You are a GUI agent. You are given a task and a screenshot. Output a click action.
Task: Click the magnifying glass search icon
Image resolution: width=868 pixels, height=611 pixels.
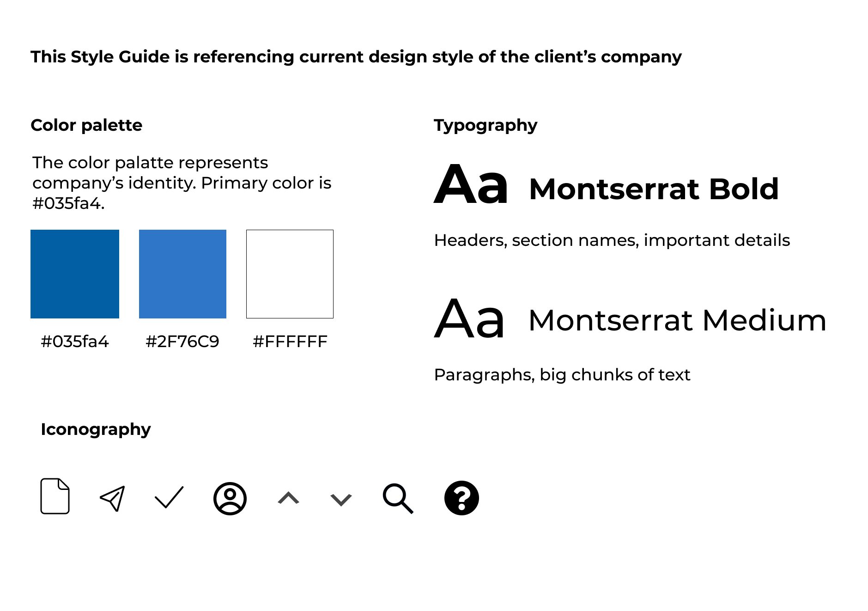398,499
